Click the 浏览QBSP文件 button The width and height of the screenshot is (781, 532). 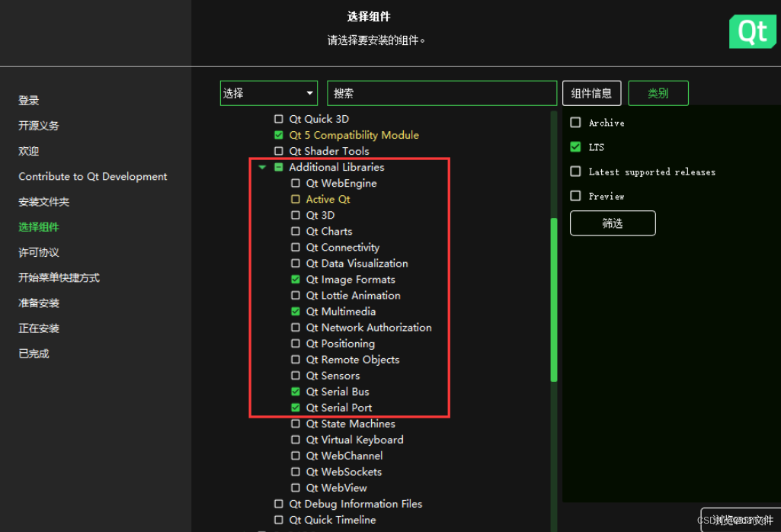[741, 520]
